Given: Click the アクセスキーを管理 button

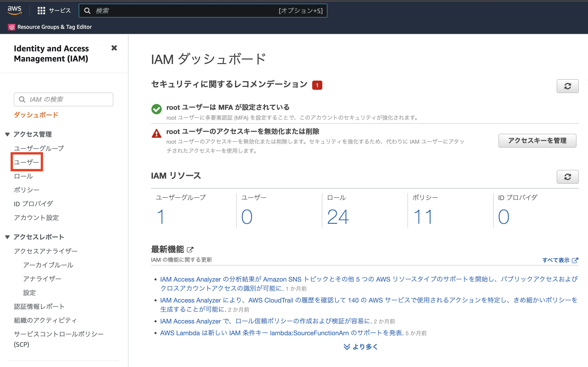Looking at the screenshot, I should (x=537, y=140).
